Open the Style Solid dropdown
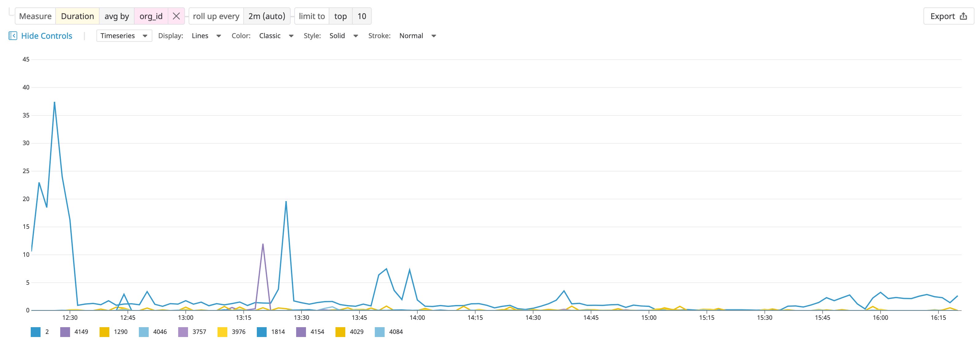The width and height of the screenshot is (980, 345). pos(343,35)
